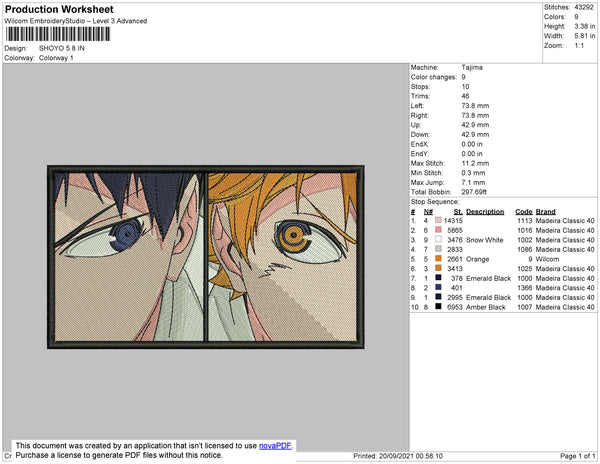600x464 pixels.
Task: Select the blue swatch for code 1366
Action: 438,287
